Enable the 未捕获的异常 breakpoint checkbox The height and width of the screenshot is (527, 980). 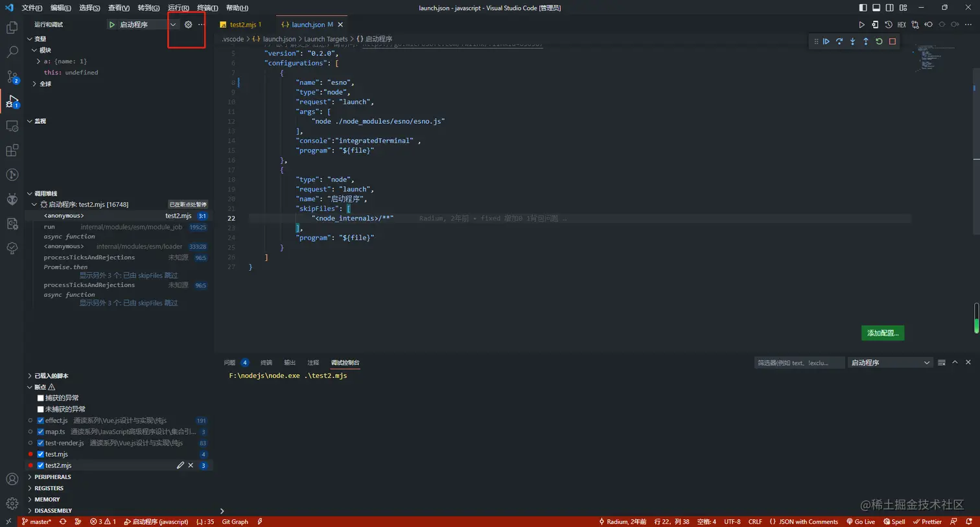[x=41, y=409]
